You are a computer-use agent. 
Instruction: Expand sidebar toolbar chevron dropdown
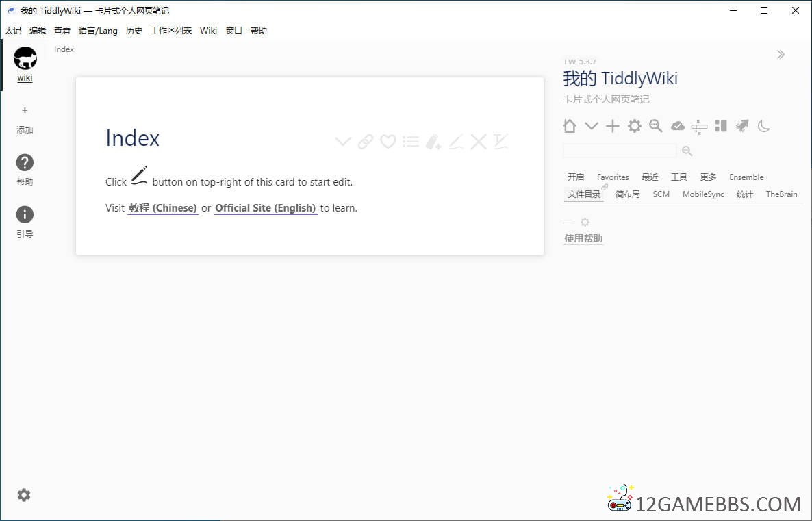coord(592,126)
